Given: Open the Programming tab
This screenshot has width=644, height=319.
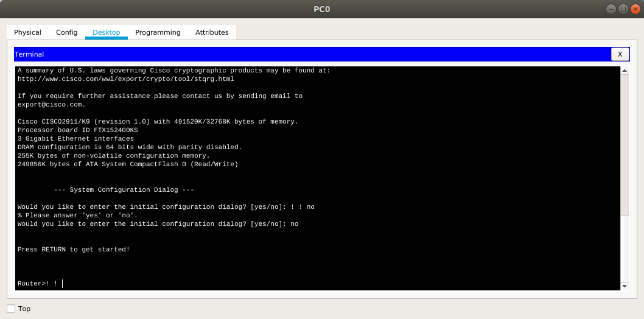Looking at the screenshot, I should tap(158, 32).
